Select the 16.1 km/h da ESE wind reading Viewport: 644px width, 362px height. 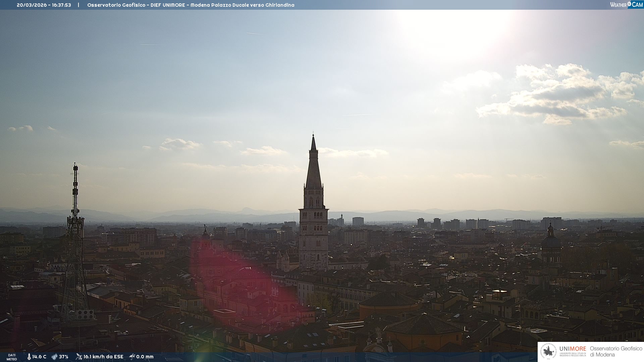[x=103, y=357]
